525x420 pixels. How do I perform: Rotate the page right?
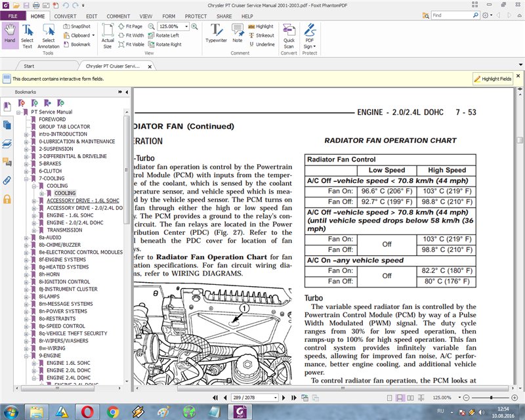tap(165, 44)
